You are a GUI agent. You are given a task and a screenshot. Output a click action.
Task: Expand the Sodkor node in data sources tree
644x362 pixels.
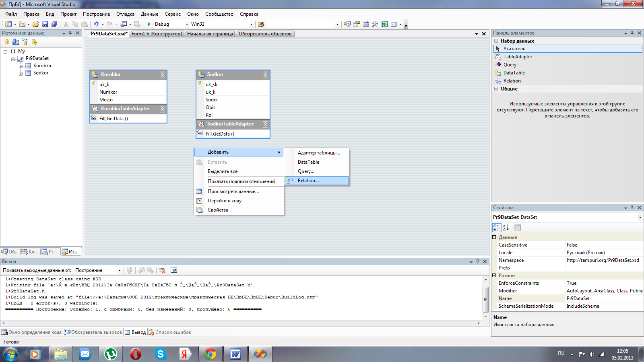[21, 73]
